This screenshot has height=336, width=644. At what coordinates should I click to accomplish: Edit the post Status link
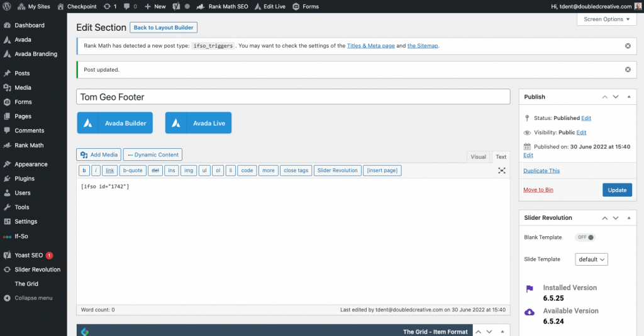(586, 118)
